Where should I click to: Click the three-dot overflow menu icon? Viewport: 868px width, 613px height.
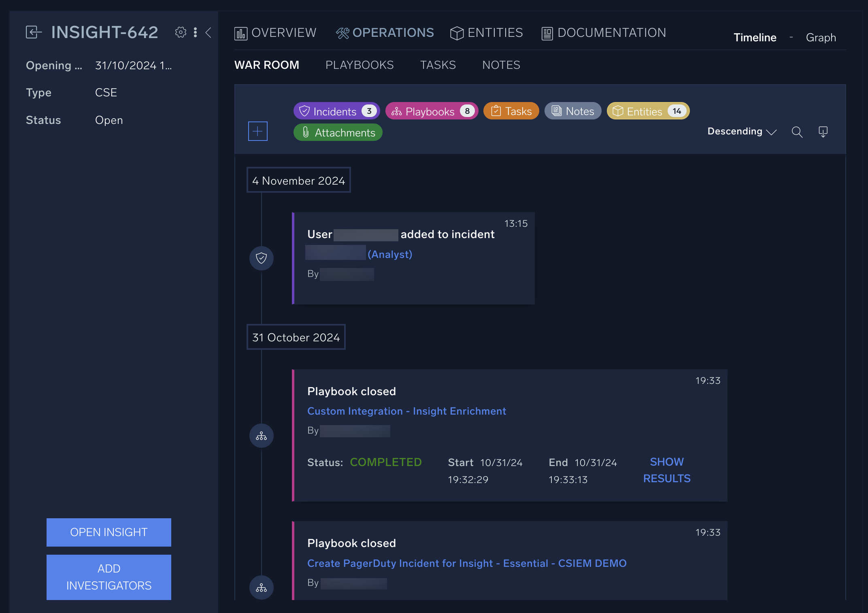[x=195, y=32]
